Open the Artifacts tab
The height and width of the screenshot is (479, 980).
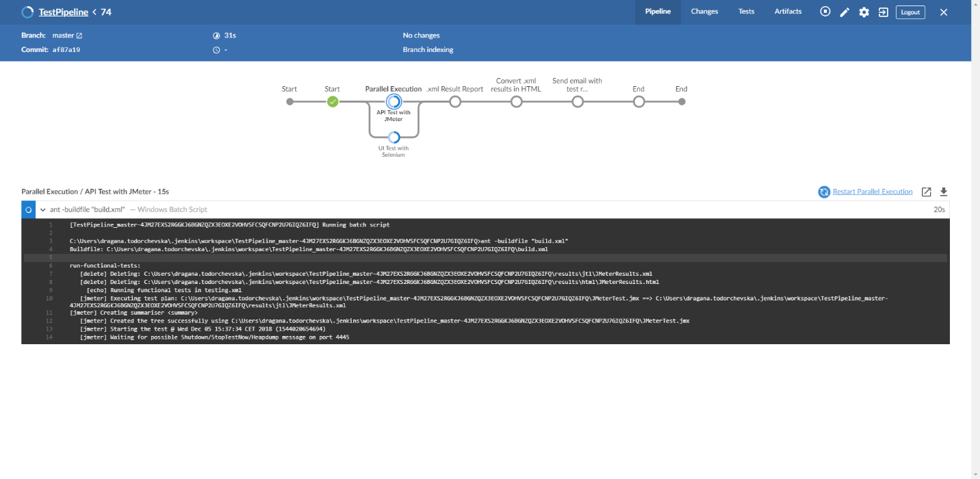(x=788, y=12)
